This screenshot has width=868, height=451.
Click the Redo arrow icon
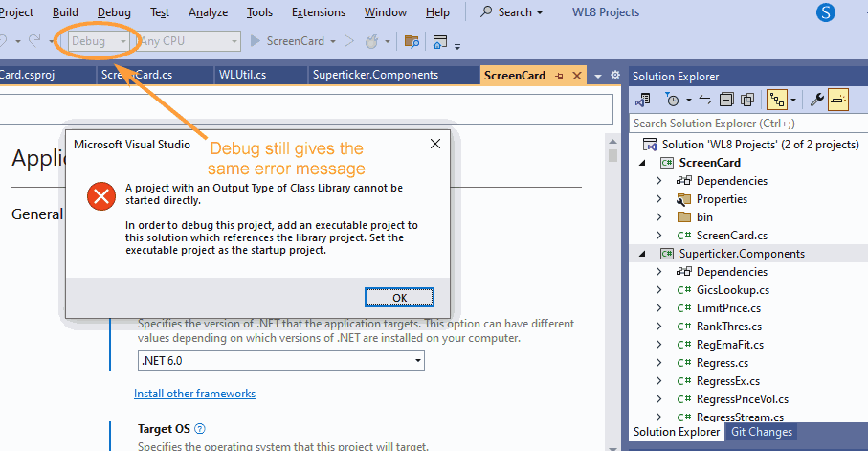tap(34, 40)
